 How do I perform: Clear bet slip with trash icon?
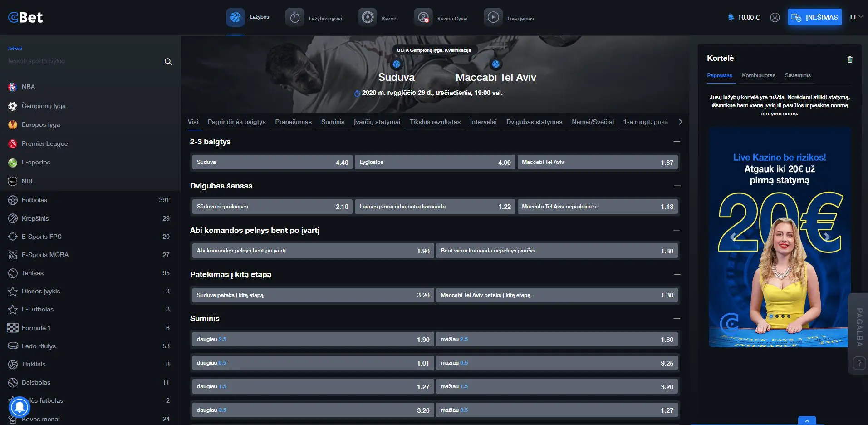849,59
